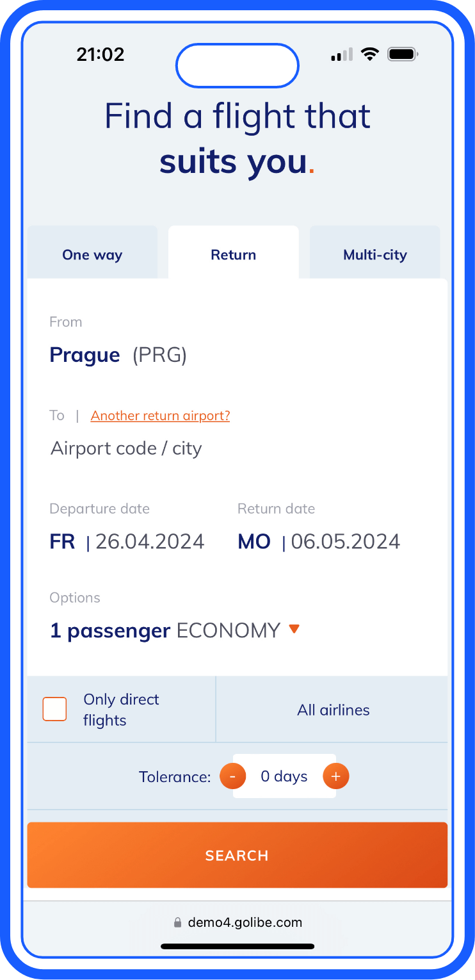This screenshot has height=980, width=475.
Task: Tap the Wi-Fi status icon
Action: point(369,54)
